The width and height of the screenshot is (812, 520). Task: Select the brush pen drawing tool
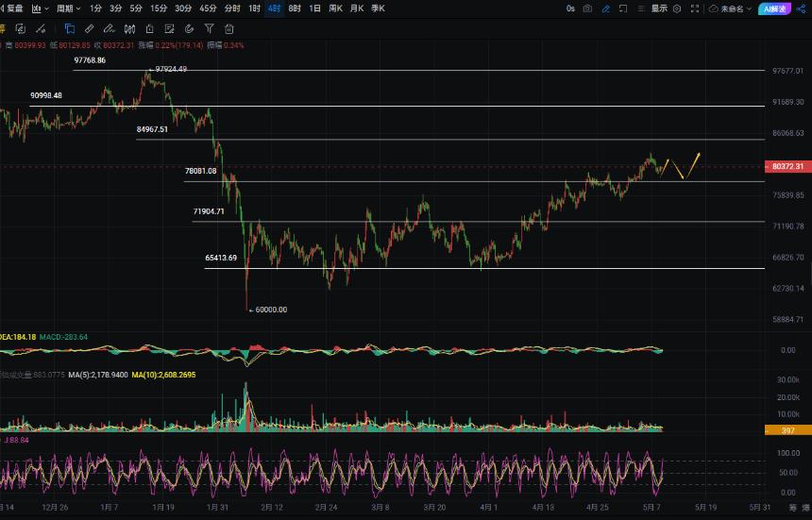pos(109,29)
